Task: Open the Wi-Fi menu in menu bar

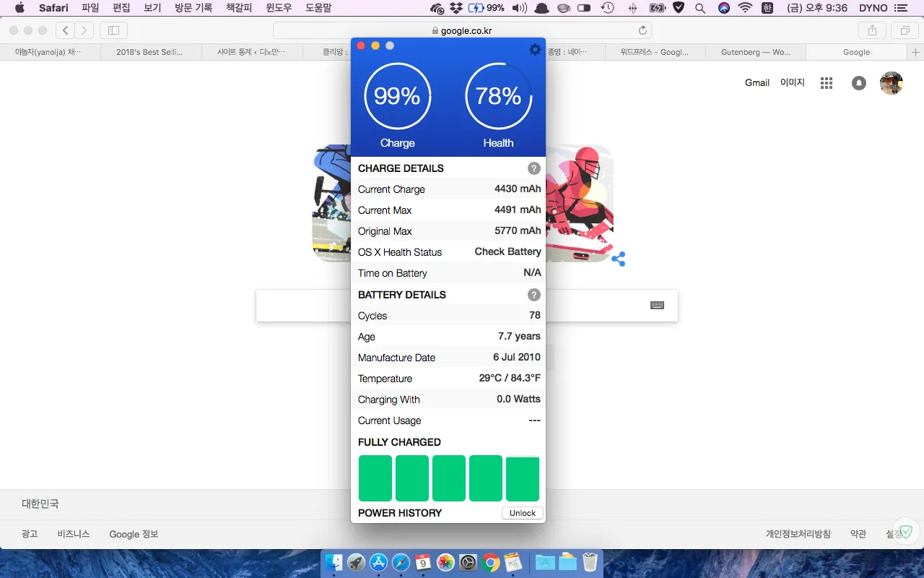Action: click(745, 8)
